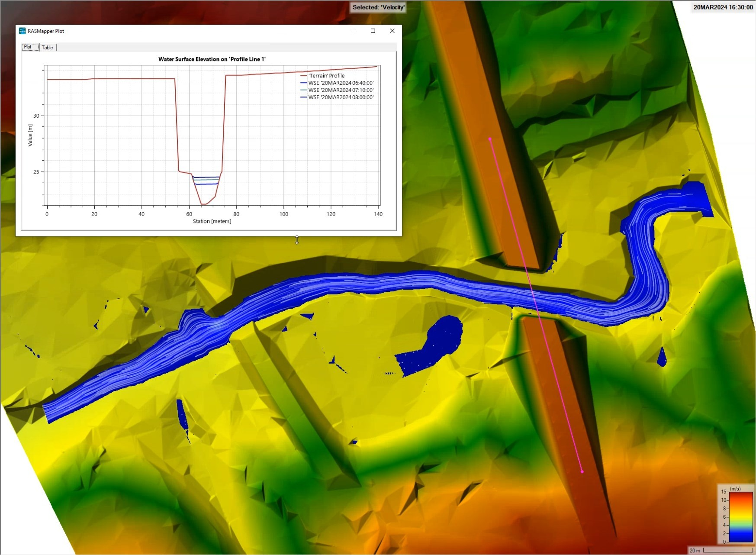Click the Station [meters] axis label
Viewport: 756px width, 555px height.
[212, 221]
